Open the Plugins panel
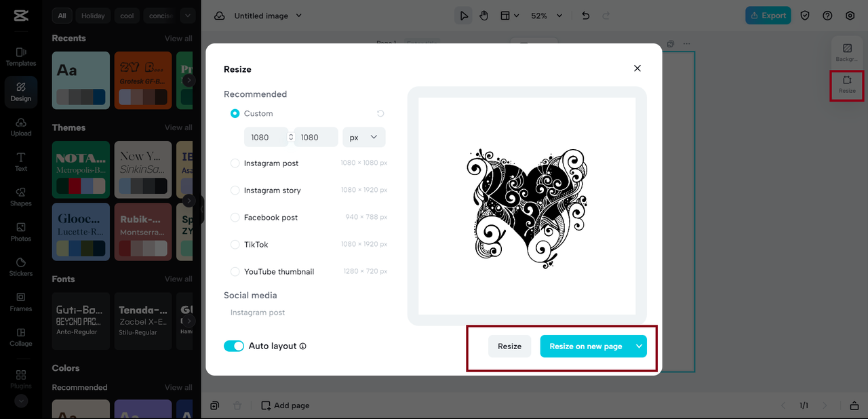This screenshot has height=419, width=868. [x=20, y=378]
